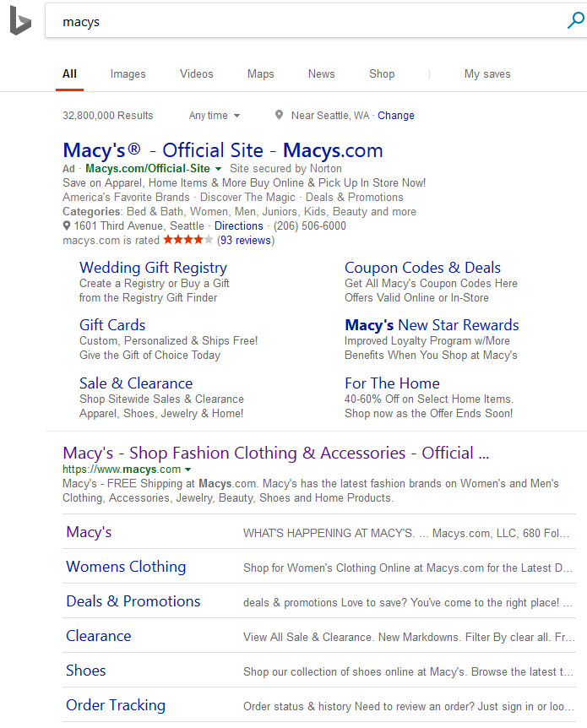Expand the arrow beside https://www.macys.com
Image resolution: width=587 pixels, height=728 pixels.
coord(188,470)
